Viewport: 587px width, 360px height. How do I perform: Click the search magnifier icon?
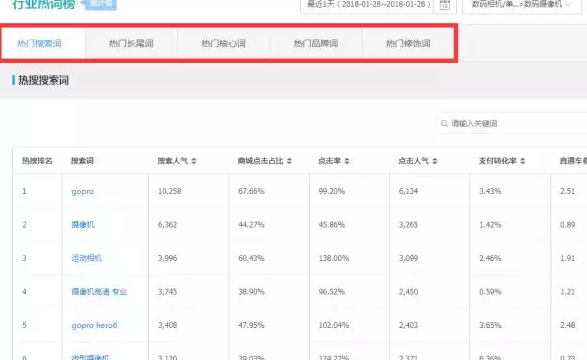[444, 123]
